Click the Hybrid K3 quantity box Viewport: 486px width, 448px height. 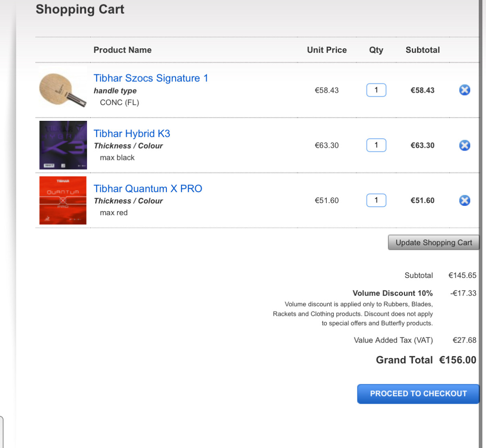pyautogui.click(x=376, y=145)
